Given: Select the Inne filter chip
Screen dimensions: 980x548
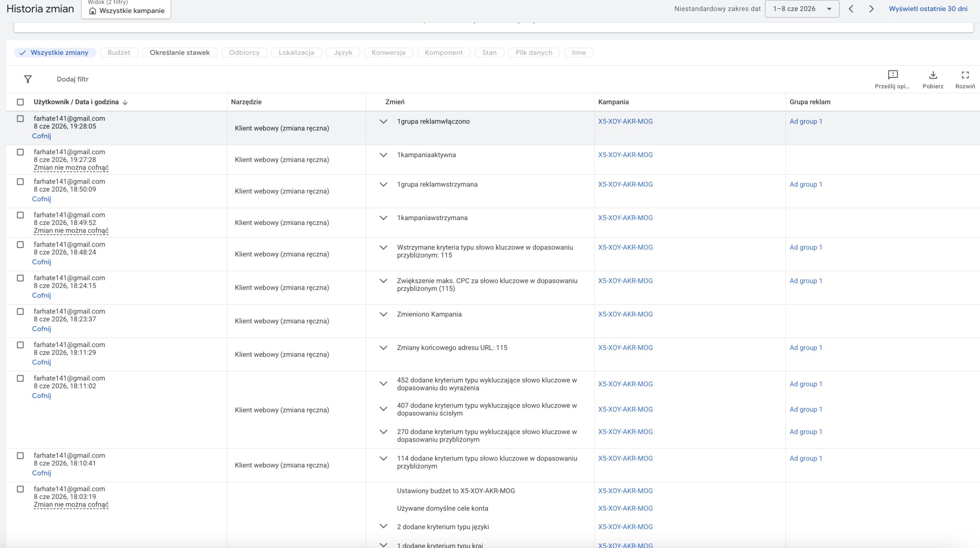Looking at the screenshot, I should point(579,52).
